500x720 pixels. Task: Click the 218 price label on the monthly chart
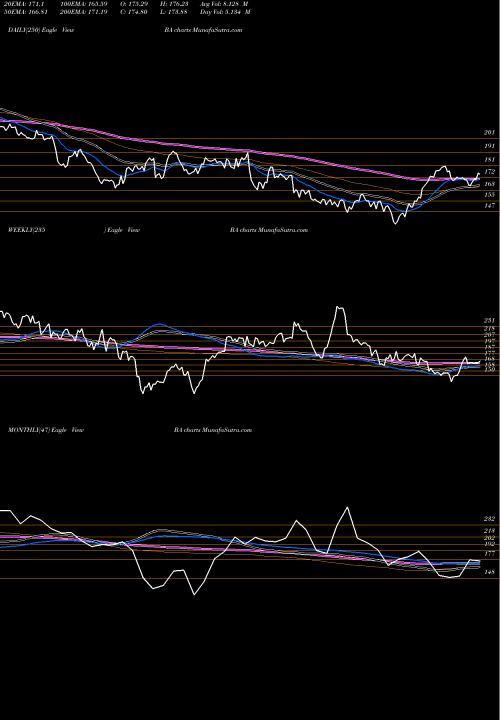tap(489, 531)
